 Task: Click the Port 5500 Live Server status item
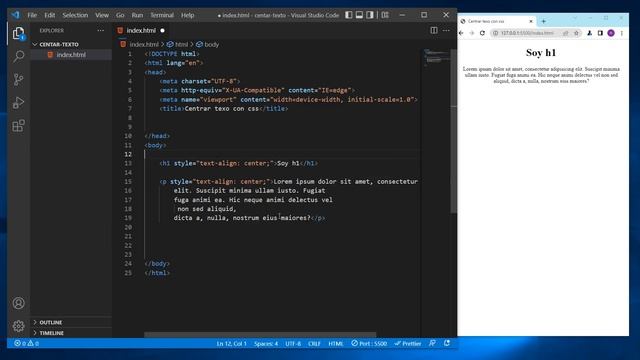[x=369, y=344]
